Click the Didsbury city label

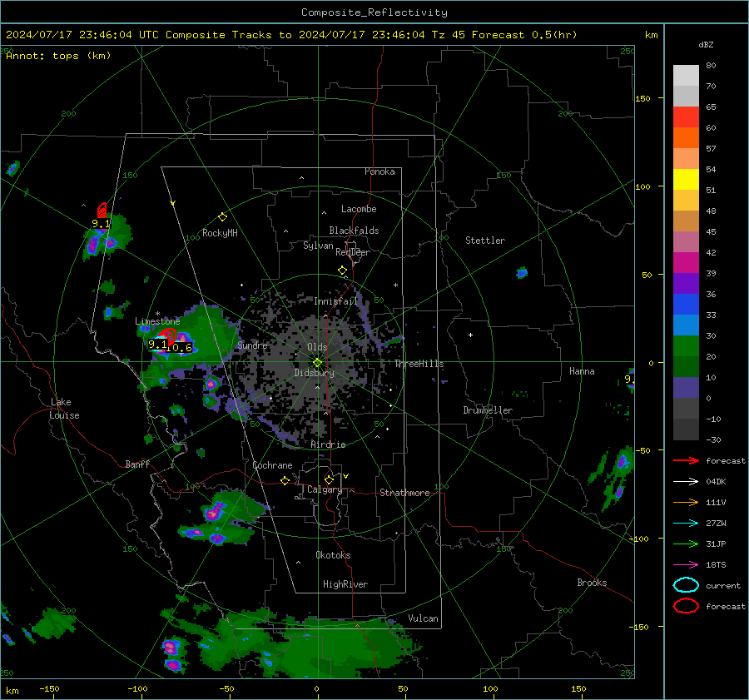314,373
